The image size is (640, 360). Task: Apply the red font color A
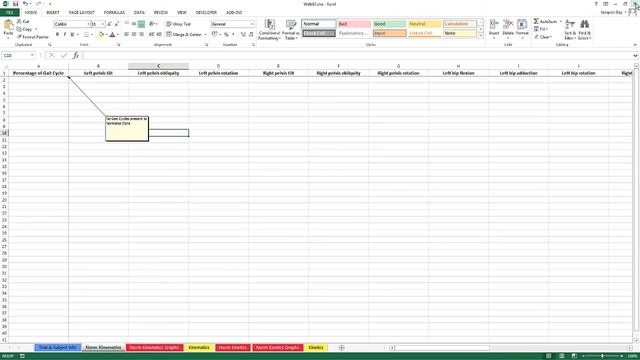[x=112, y=35]
